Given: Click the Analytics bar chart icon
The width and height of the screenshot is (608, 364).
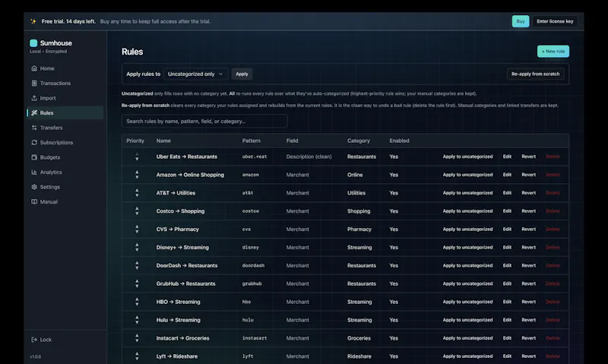Looking at the screenshot, I should coord(34,172).
